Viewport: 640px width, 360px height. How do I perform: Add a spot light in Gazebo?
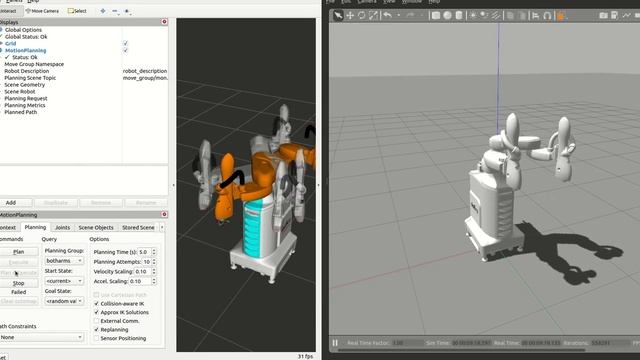484,16
